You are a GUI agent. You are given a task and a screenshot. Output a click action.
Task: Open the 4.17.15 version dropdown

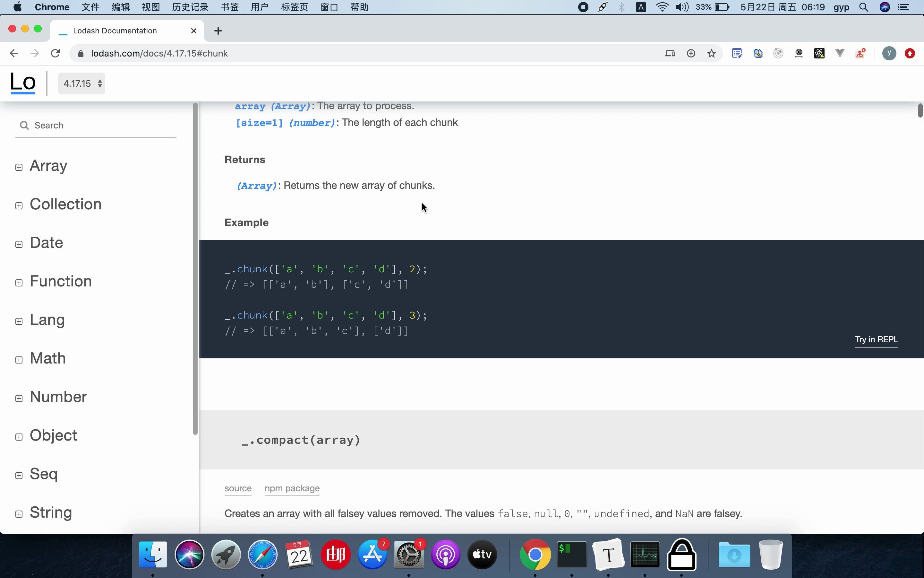point(81,83)
